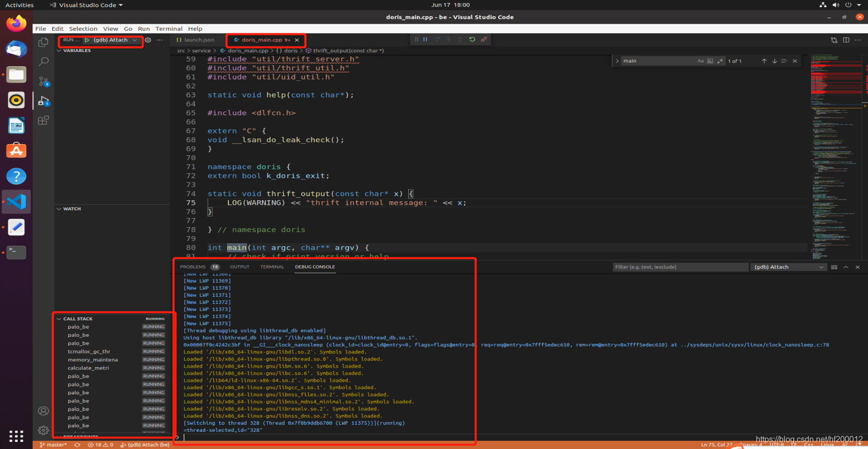Click Ln 75, Col 27 in status bar

click(716, 445)
